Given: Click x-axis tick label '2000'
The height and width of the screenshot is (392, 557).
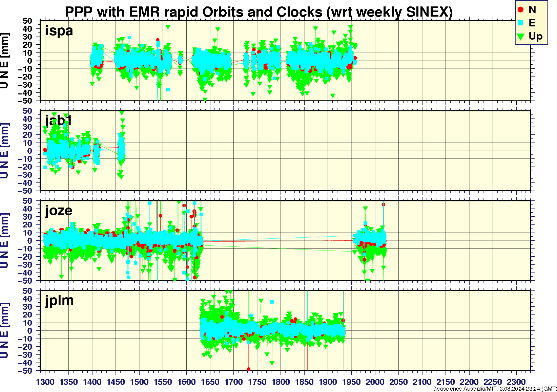Looking at the screenshot, I should tap(375, 382).
